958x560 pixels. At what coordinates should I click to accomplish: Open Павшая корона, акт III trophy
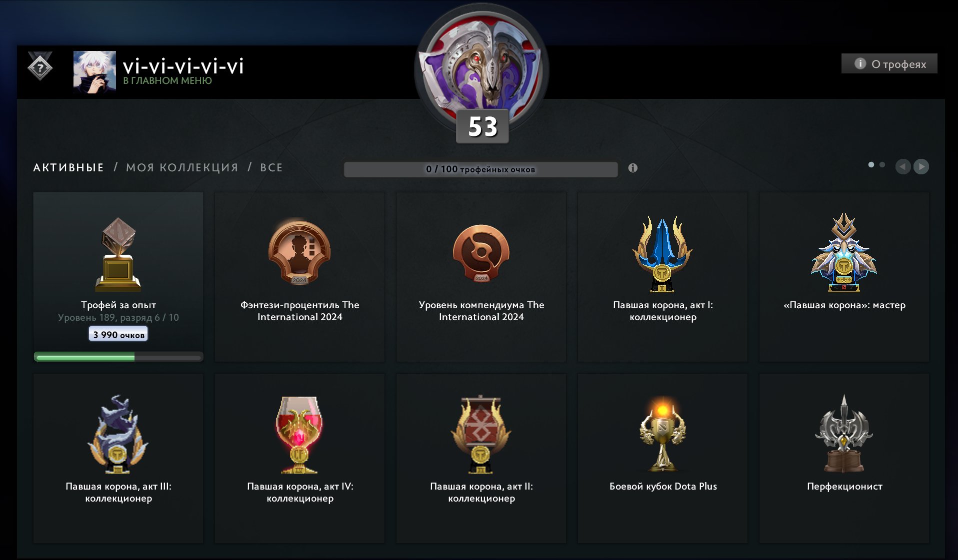[x=118, y=458]
